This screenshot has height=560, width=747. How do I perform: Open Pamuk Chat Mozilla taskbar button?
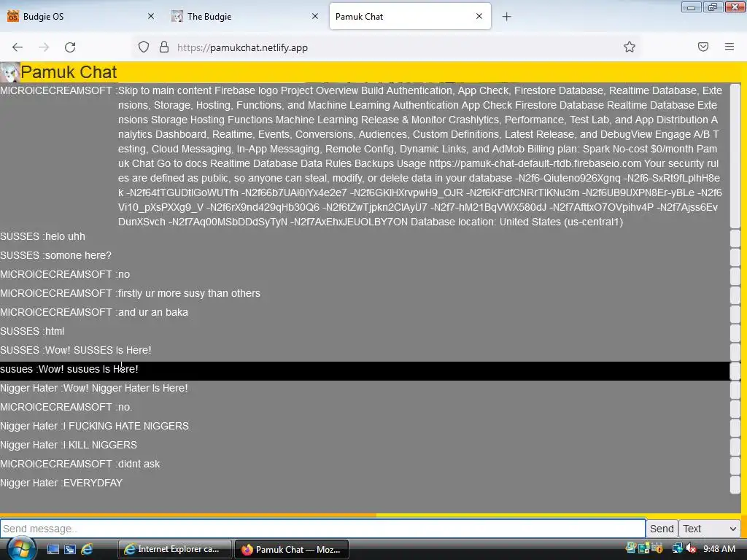(292, 550)
